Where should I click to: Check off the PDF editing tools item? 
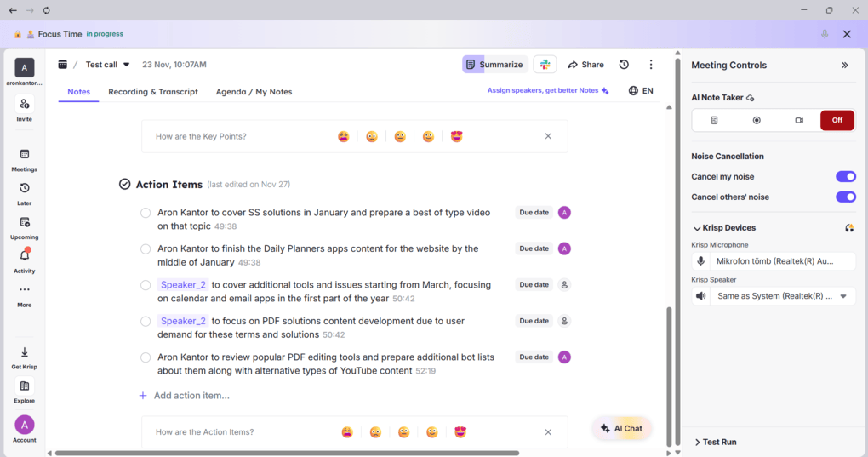[x=146, y=357]
